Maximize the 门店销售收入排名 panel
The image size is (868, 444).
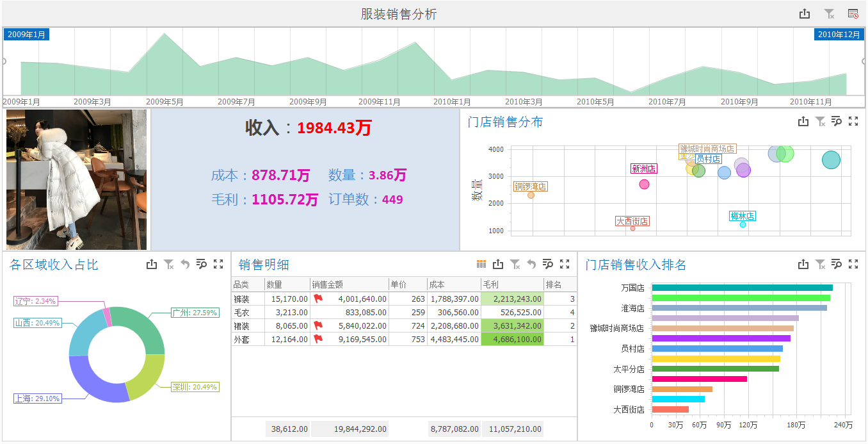click(x=853, y=264)
